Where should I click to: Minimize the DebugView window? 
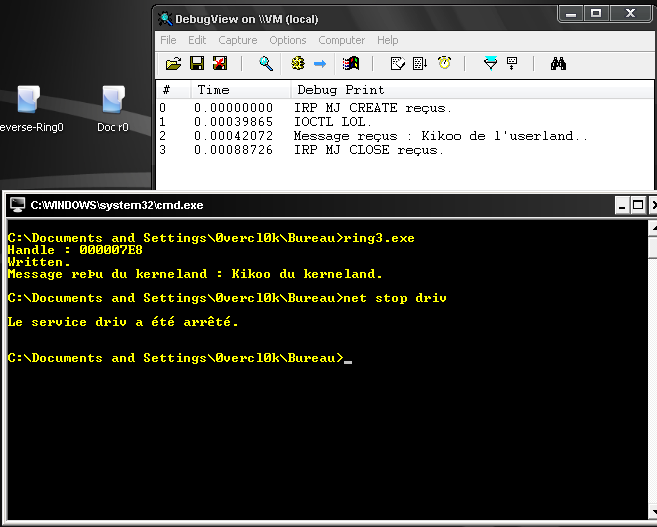[x=571, y=14]
